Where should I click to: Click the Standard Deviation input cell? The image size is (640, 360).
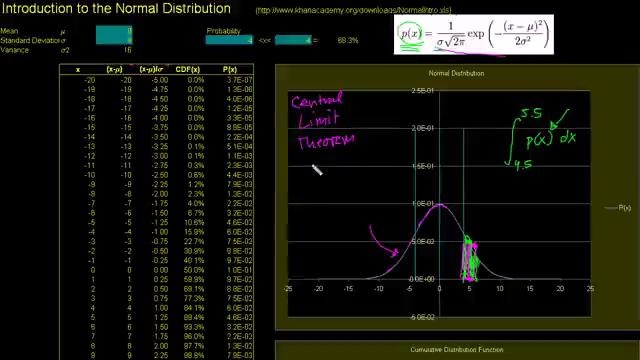point(114,40)
